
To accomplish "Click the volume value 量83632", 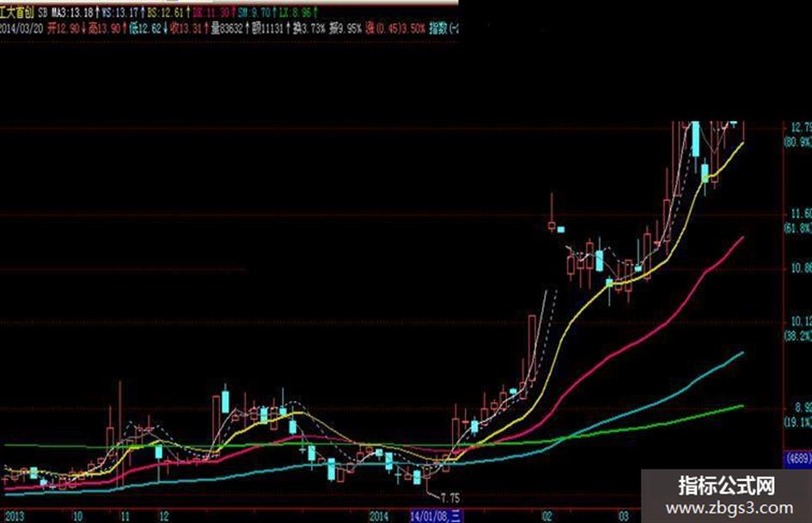I will pyautogui.click(x=227, y=28).
